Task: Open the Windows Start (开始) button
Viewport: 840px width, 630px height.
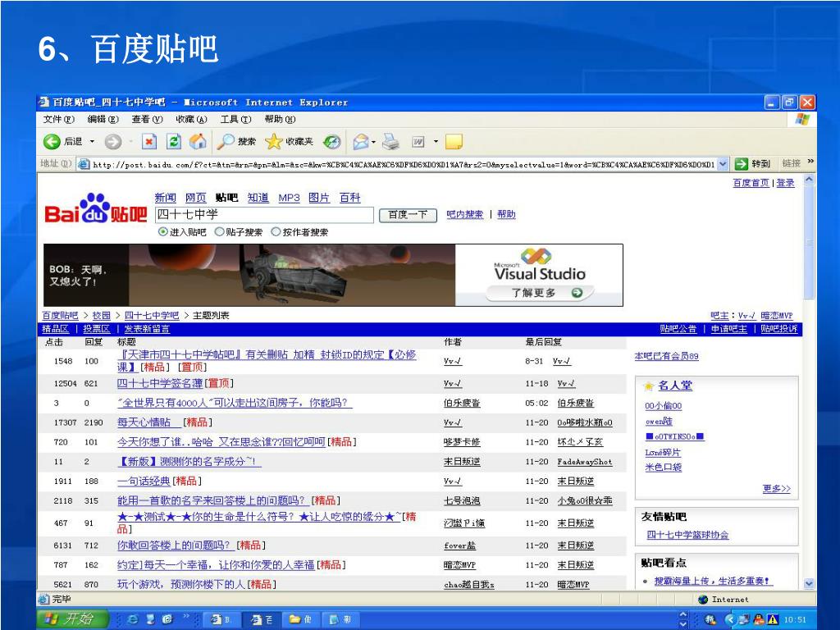Action: [72, 619]
